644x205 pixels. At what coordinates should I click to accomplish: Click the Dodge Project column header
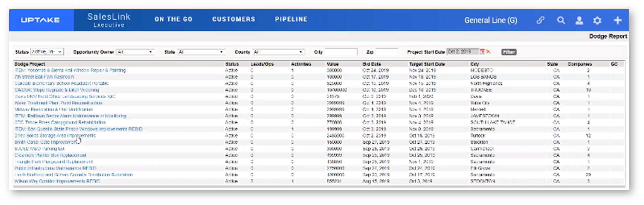point(30,64)
